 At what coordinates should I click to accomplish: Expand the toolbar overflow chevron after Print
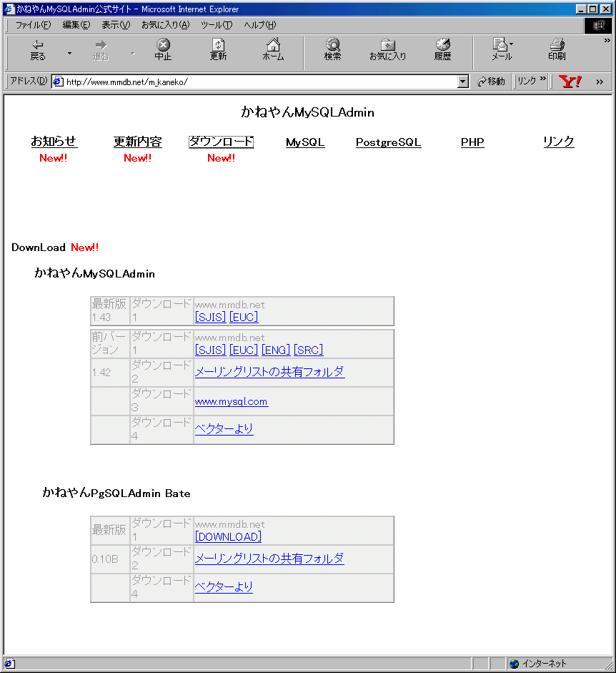click(607, 40)
